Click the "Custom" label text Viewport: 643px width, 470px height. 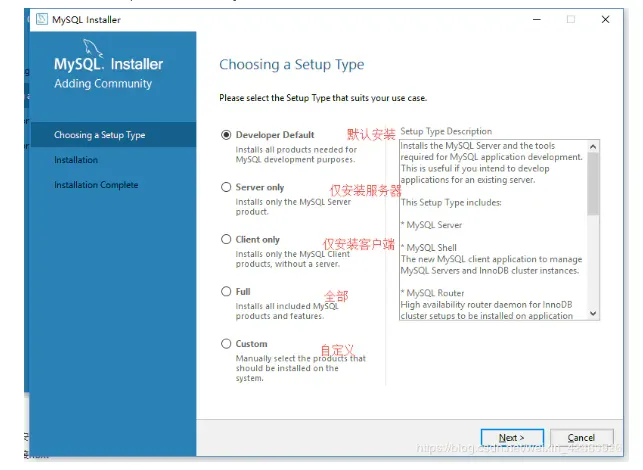[x=251, y=344]
